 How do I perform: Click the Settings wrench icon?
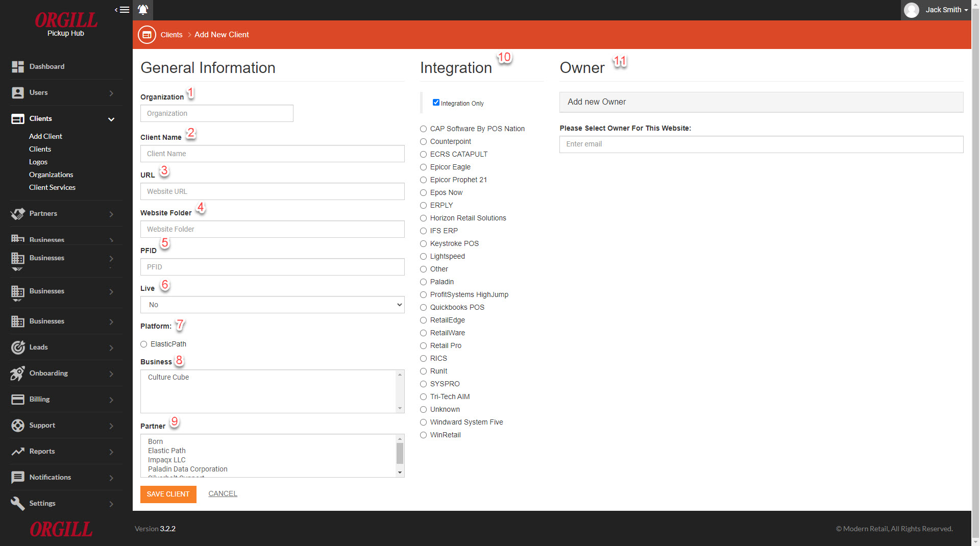[18, 503]
